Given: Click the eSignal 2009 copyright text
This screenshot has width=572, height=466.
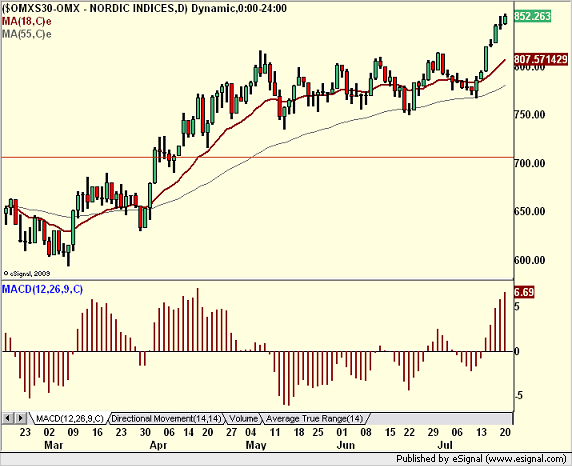Looking at the screenshot, I should tap(27, 273).
